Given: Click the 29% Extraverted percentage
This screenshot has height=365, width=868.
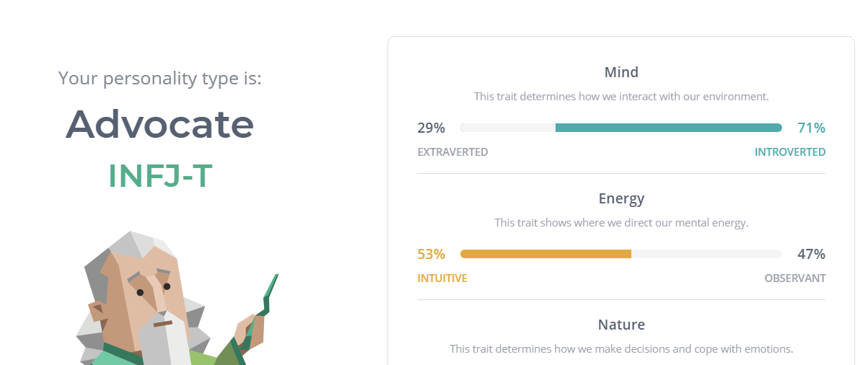Looking at the screenshot, I should 431,128.
